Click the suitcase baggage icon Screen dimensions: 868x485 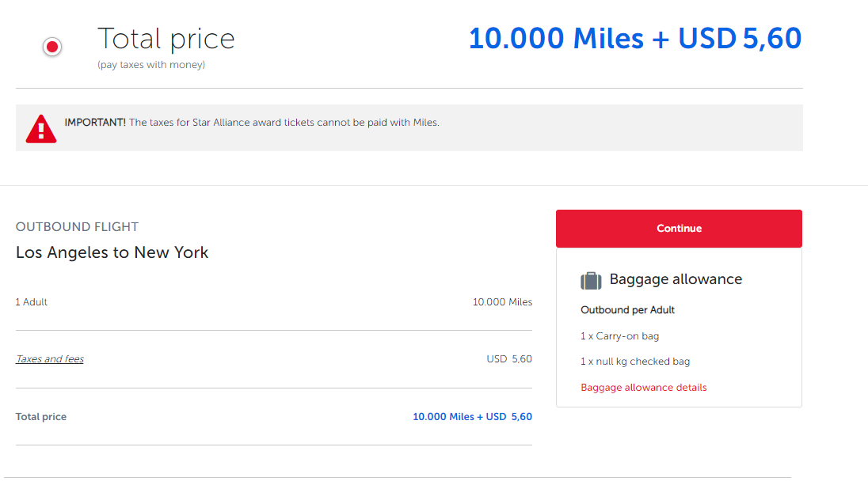click(x=591, y=280)
